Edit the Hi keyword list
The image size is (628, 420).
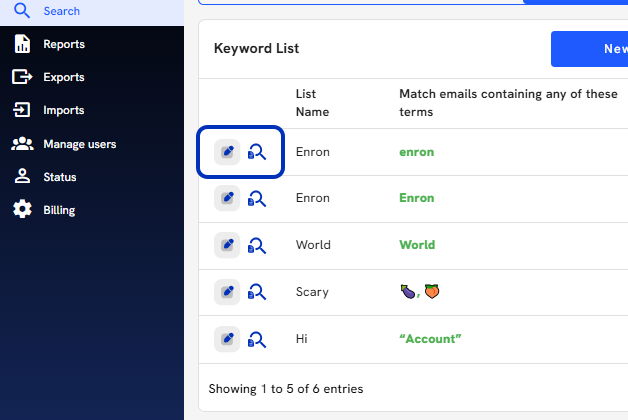(227, 339)
